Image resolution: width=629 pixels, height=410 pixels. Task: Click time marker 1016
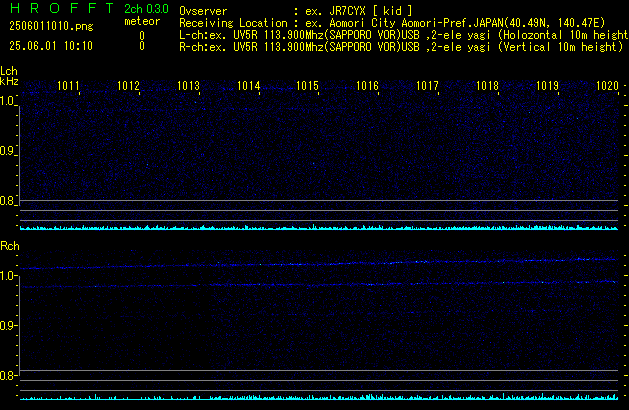pos(367,86)
